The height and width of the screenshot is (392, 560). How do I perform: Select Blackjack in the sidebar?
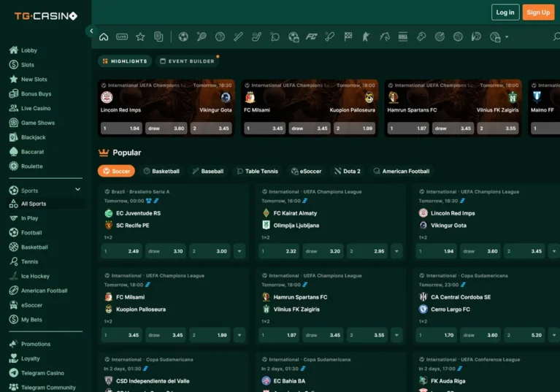pyautogui.click(x=33, y=137)
